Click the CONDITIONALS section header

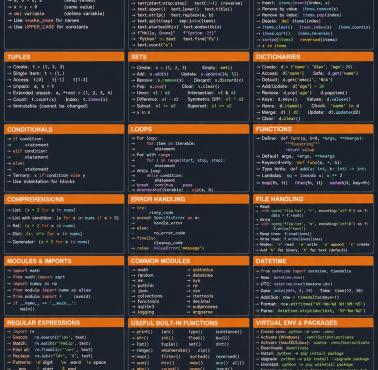coord(64,129)
